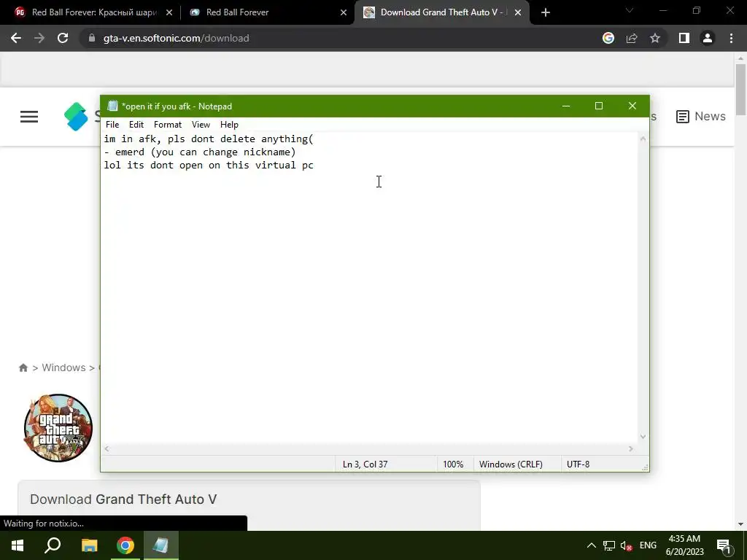Open the notification center icon
Viewport: 747px width, 560px height.
[724, 545]
